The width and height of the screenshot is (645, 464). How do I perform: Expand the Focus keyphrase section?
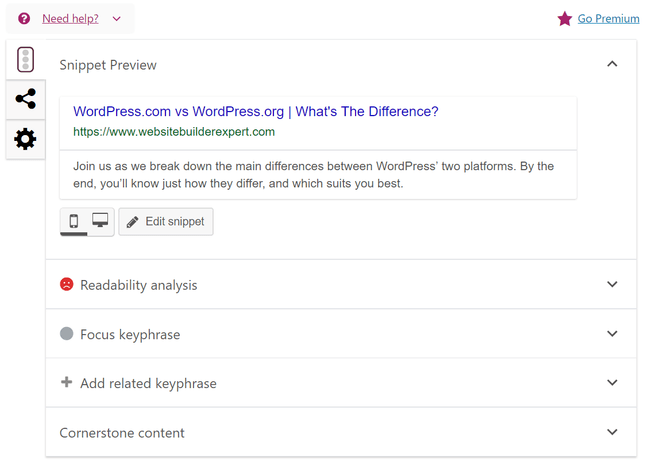click(x=613, y=334)
